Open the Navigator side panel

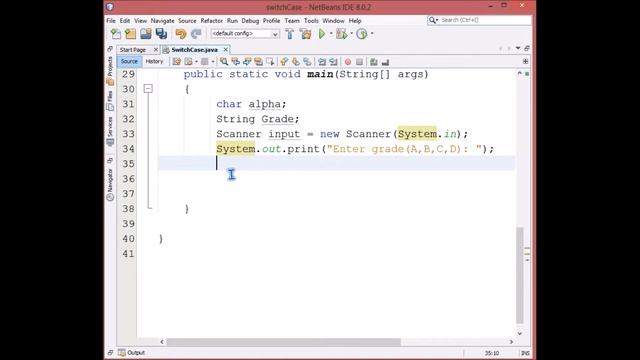[110, 185]
